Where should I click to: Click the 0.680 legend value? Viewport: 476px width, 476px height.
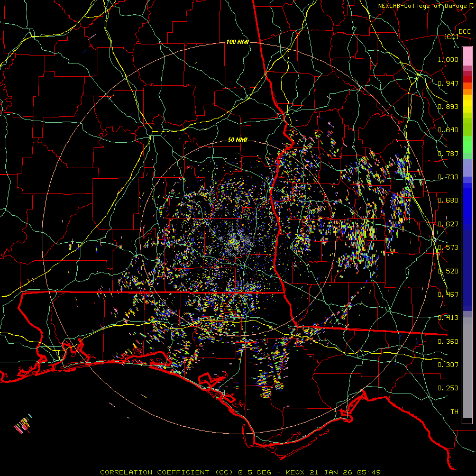point(448,200)
